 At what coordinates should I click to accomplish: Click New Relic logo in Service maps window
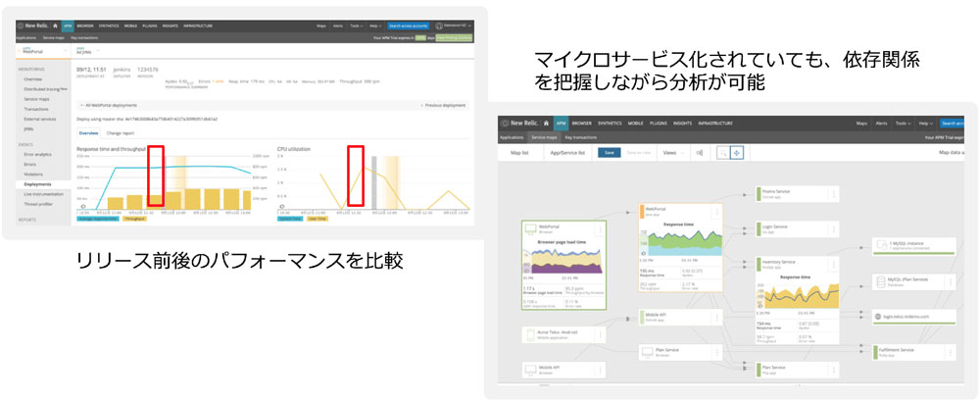pyautogui.click(x=520, y=124)
